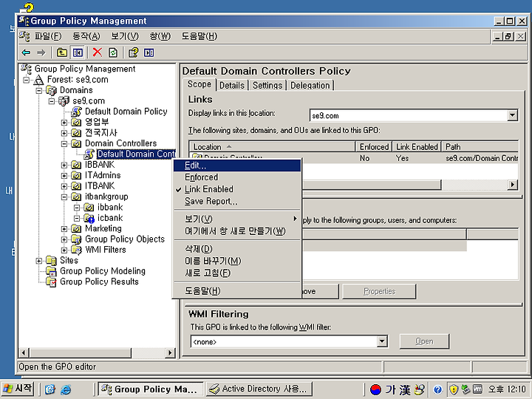Click the Link Enabled column header

(x=417, y=147)
